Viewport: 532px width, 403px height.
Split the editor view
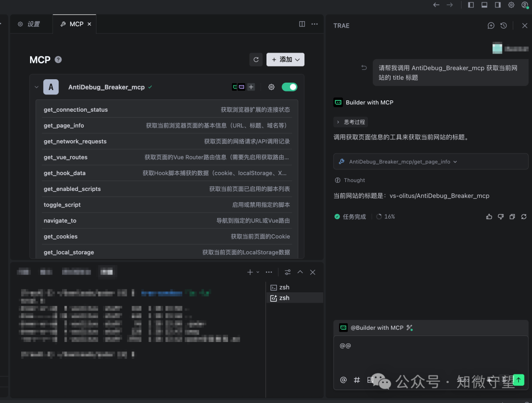click(302, 24)
